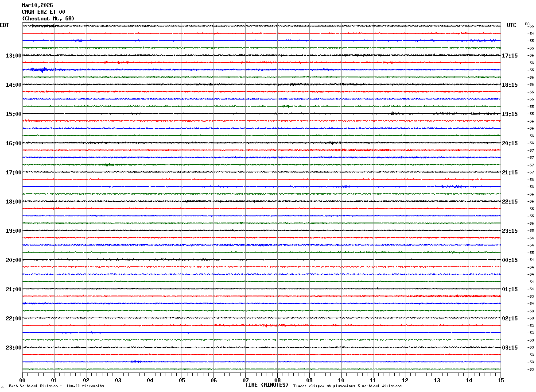536x392 pixels.
Task: Select the 23:00 EDT row label
Action: pos(13,348)
